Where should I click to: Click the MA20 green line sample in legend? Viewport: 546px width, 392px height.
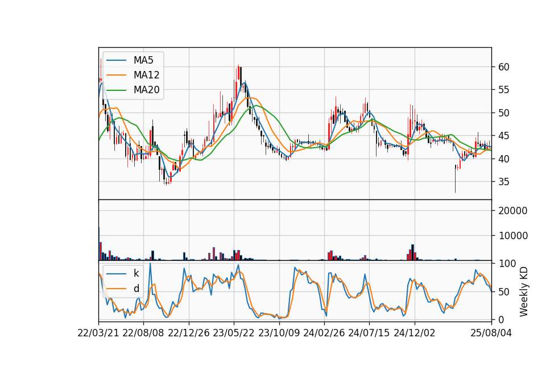tap(116, 90)
